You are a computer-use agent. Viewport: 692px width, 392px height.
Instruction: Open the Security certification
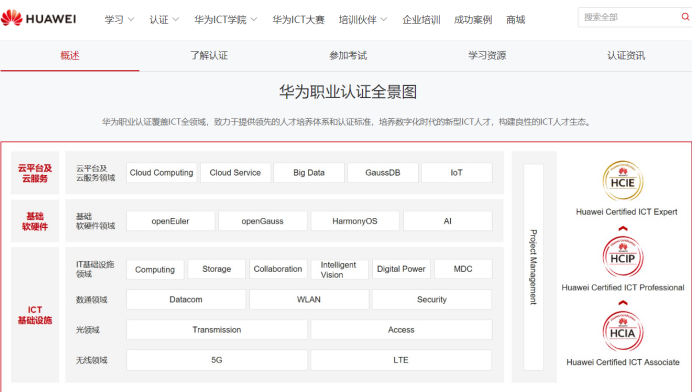click(x=432, y=299)
